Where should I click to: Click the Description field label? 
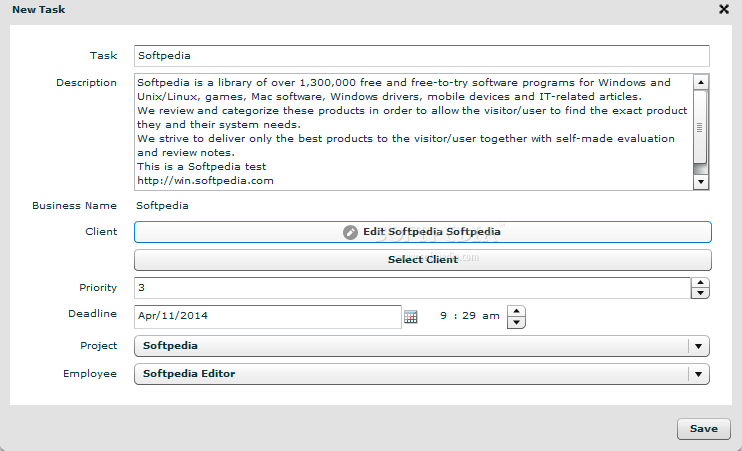click(x=87, y=83)
